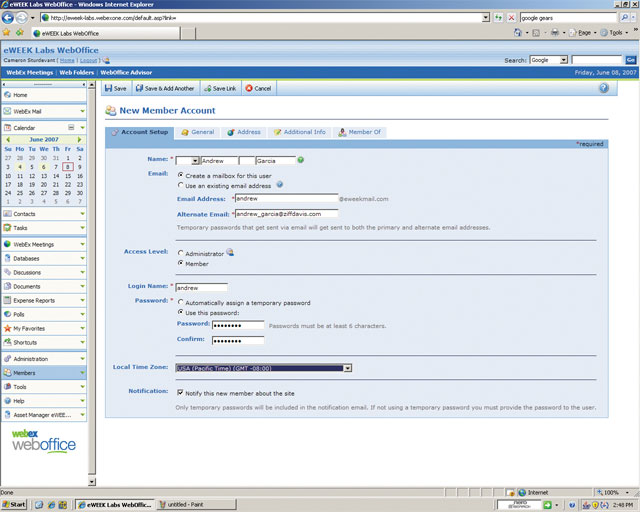The height and width of the screenshot is (512, 640).
Task: Switch to the Additional Info tab
Action: [x=300, y=132]
